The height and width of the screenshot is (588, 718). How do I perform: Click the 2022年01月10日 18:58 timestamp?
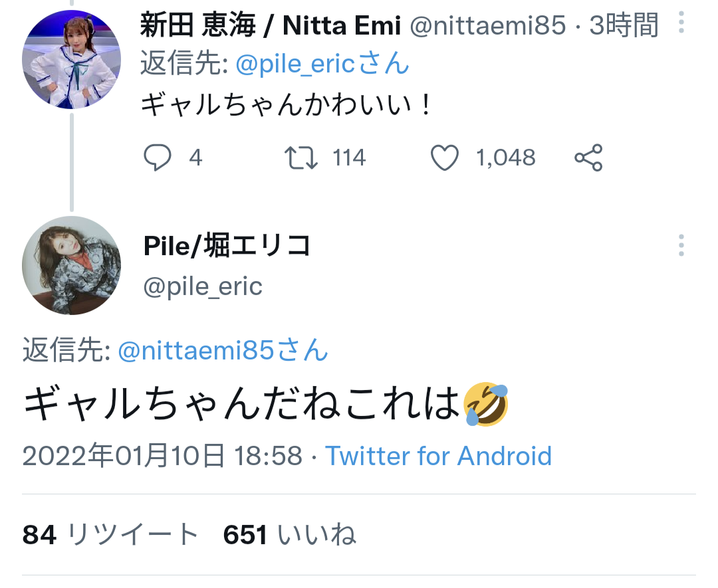(162, 456)
